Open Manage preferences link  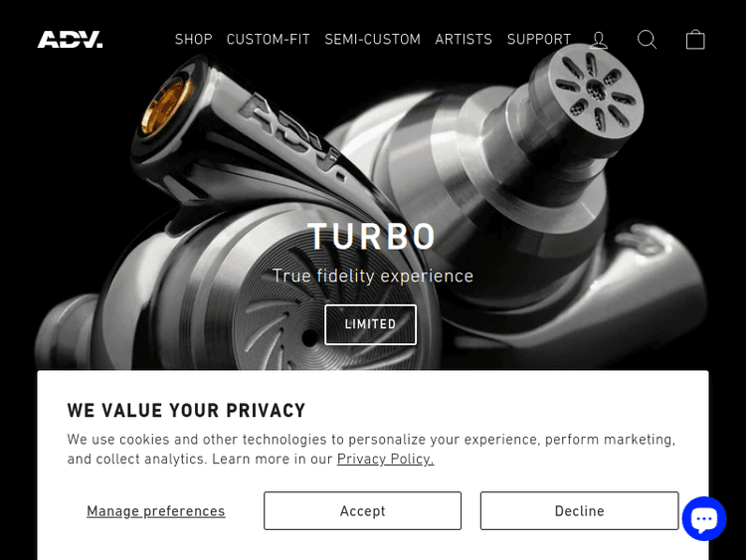(x=155, y=511)
